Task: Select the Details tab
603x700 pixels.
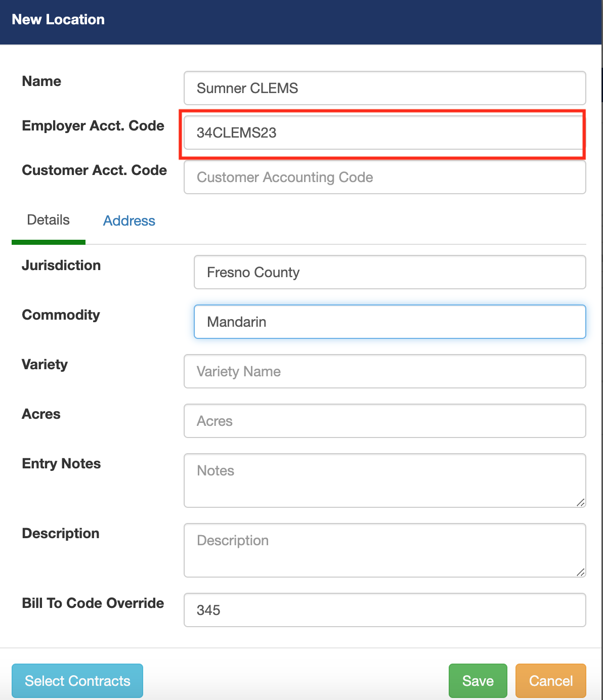Action: point(49,220)
